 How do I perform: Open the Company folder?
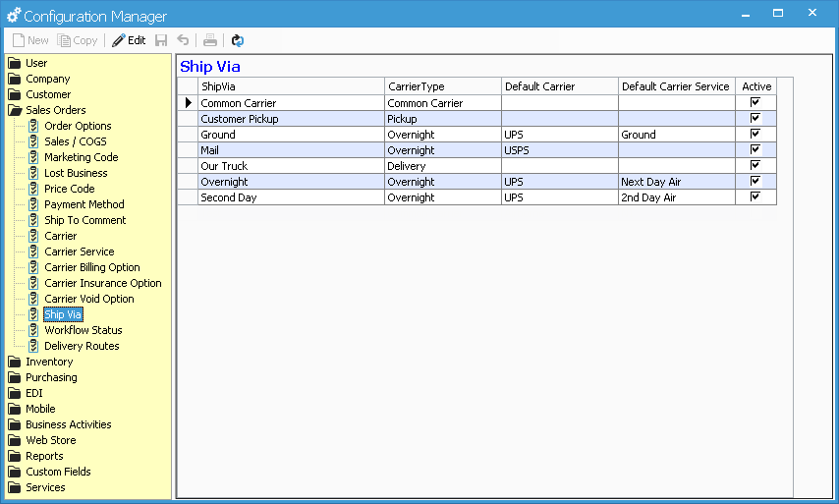click(39, 79)
